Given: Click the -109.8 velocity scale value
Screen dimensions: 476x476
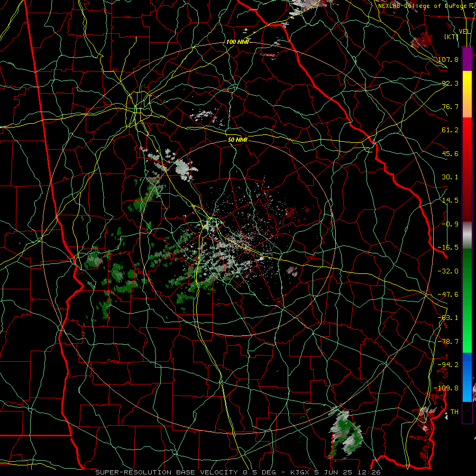Looking at the screenshot, I should pos(446,388).
